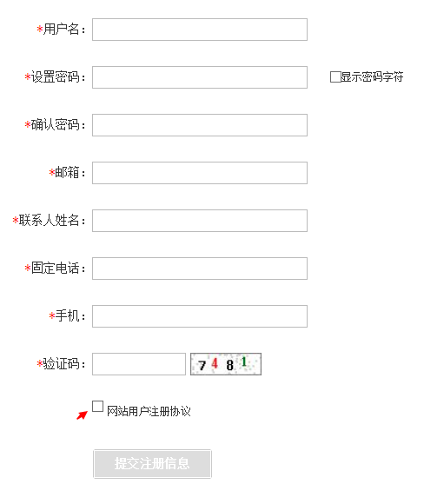Click the 邮箱 field label

67,173
